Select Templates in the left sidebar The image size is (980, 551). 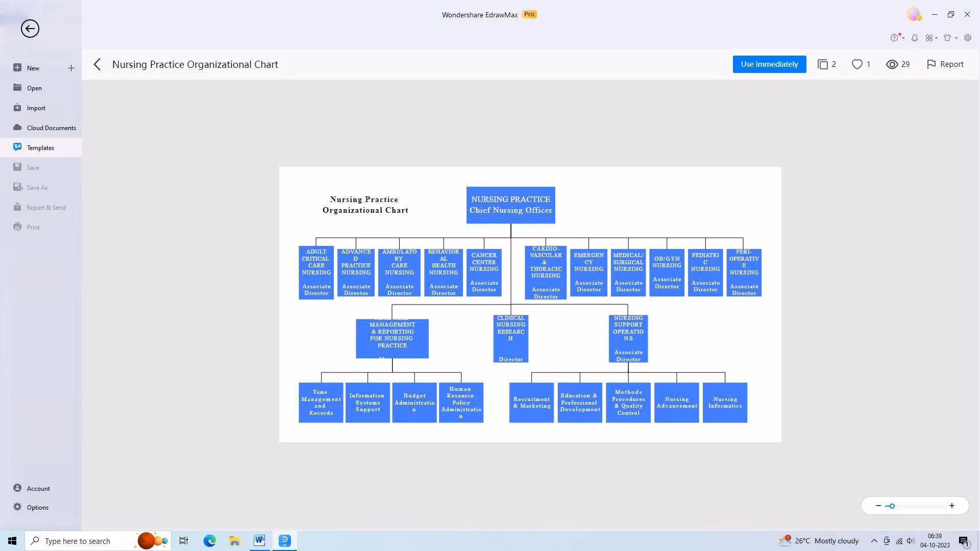click(x=40, y=147)
